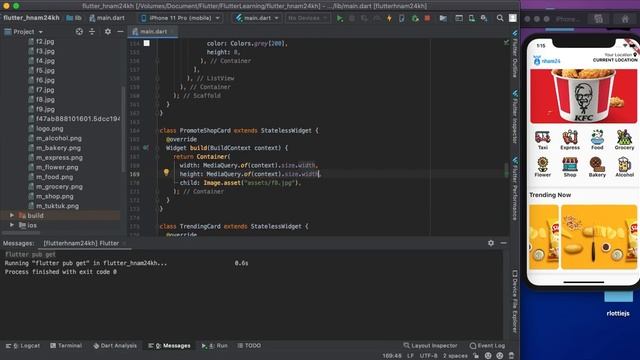
Task: Open the search everywhere magnifier icon
Action: 500,18
